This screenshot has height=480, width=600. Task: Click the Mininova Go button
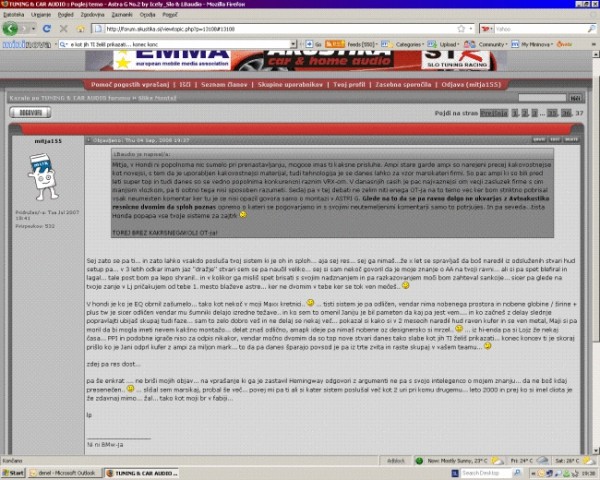point(313,44)
